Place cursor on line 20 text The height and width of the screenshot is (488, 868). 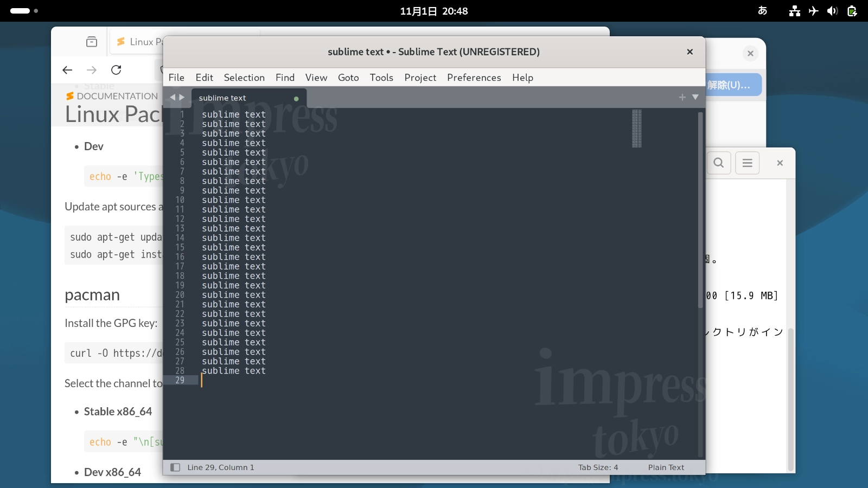point(234,295)
